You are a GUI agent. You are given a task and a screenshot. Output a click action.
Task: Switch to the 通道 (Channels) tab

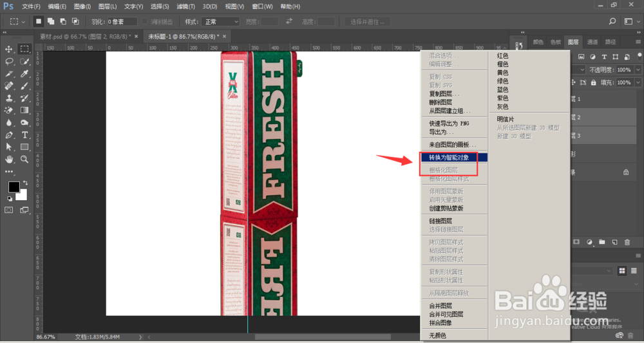tap(592, 42)
